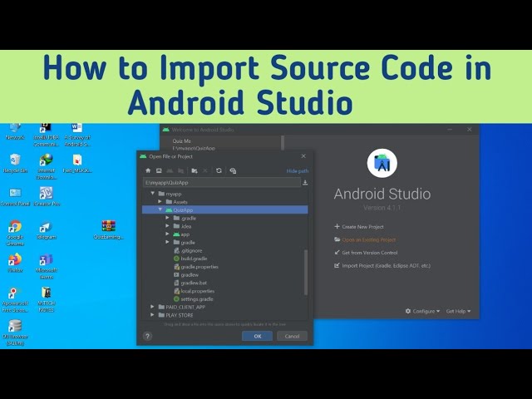This screenshot has height=399, width=532.
Task: Open the Configure dropdown in Welcome window
Action: pyautogui.click(x=422, y=311)
